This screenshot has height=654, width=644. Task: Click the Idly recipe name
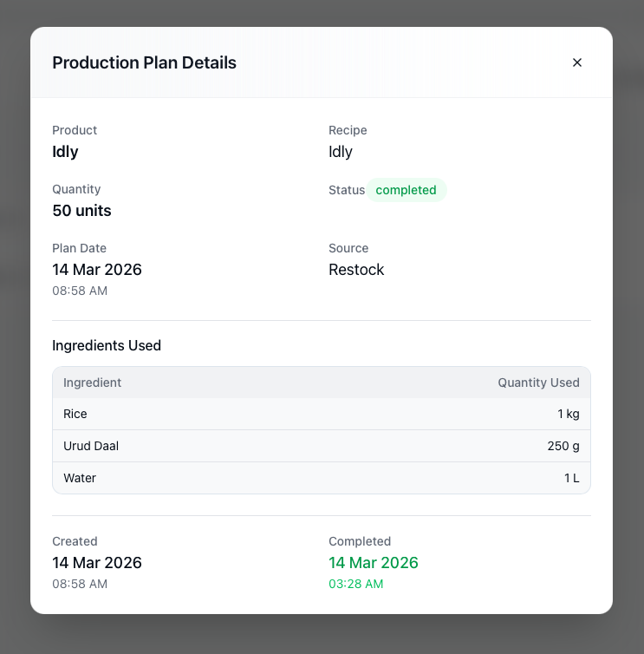341,152
